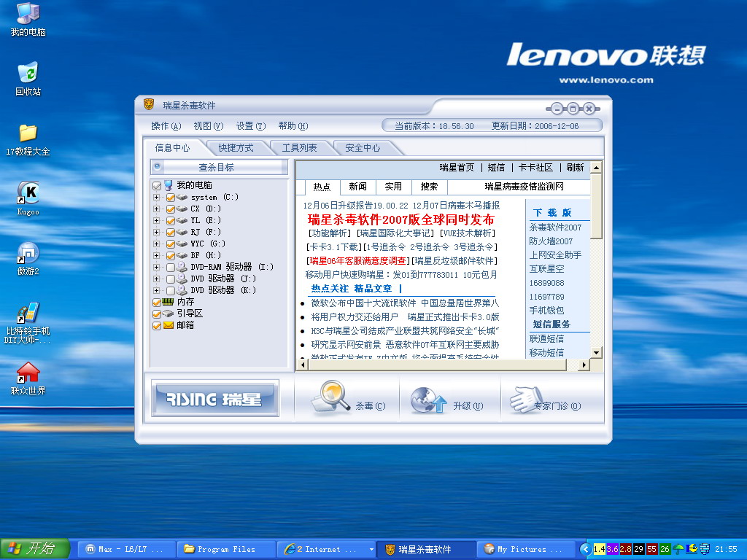Switch to the 快捷方式 tab
This screenshot has height=560, width=747.
pos(236,147)
